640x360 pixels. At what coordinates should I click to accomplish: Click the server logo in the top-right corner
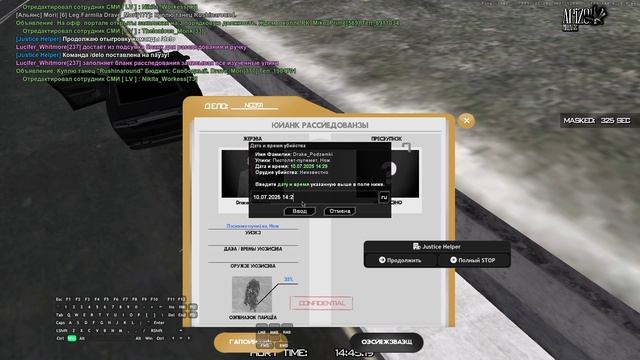pos(584,18)
